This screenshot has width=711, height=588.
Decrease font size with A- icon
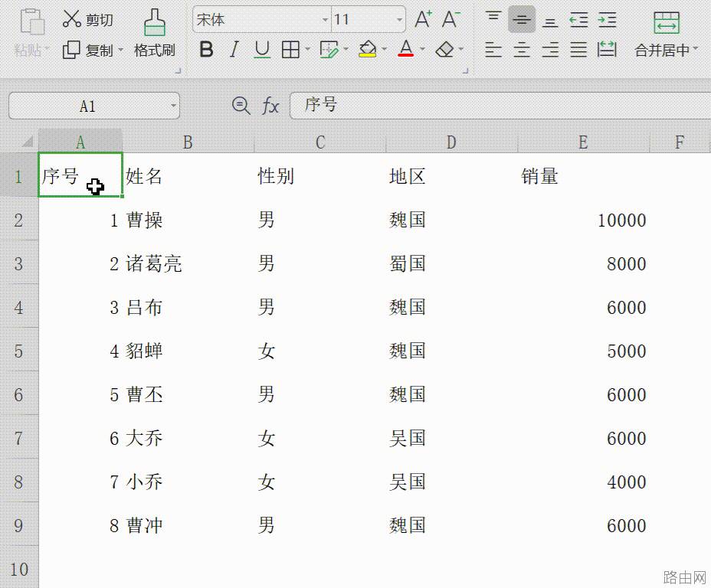coord(451,19)
